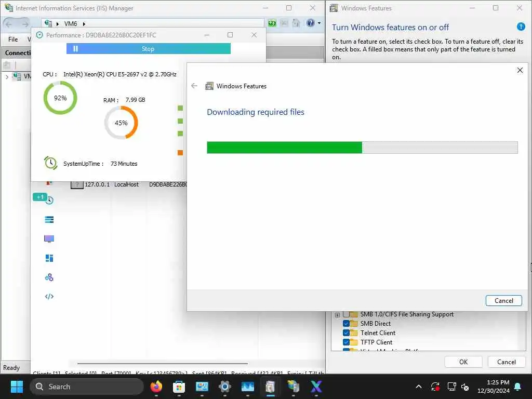
Task: Open the Windows Features taskbar icon
Action: coord(270,387)
